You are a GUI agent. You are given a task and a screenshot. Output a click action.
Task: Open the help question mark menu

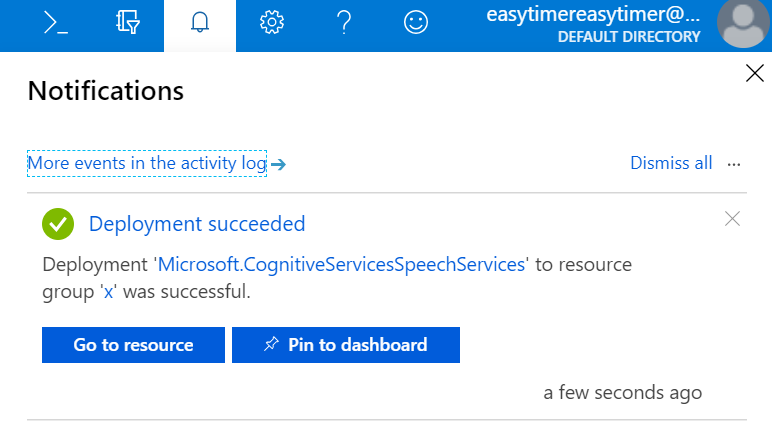click(x=343, y=25)
